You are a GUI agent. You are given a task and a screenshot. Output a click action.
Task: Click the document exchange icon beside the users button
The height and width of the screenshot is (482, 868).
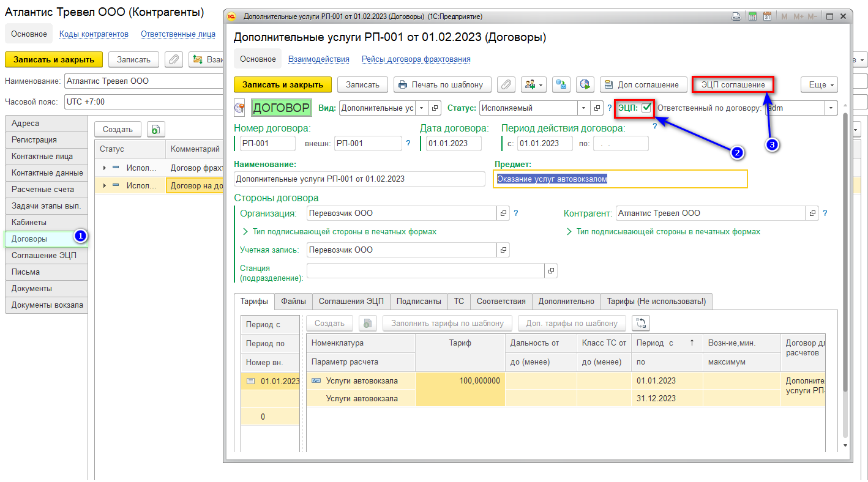561,85
